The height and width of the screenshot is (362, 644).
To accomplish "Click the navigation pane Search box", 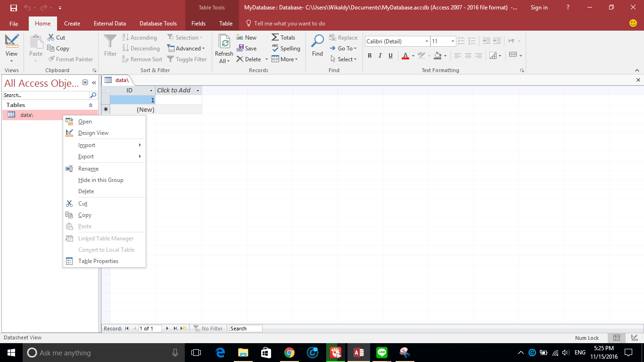I will pyautogui.click(x=46, y=95).
